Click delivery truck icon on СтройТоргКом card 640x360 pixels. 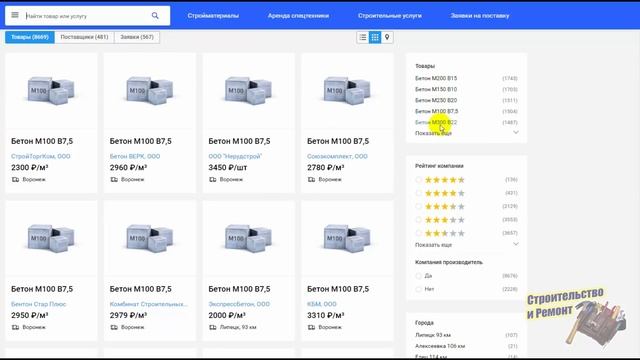pos(16,180)
